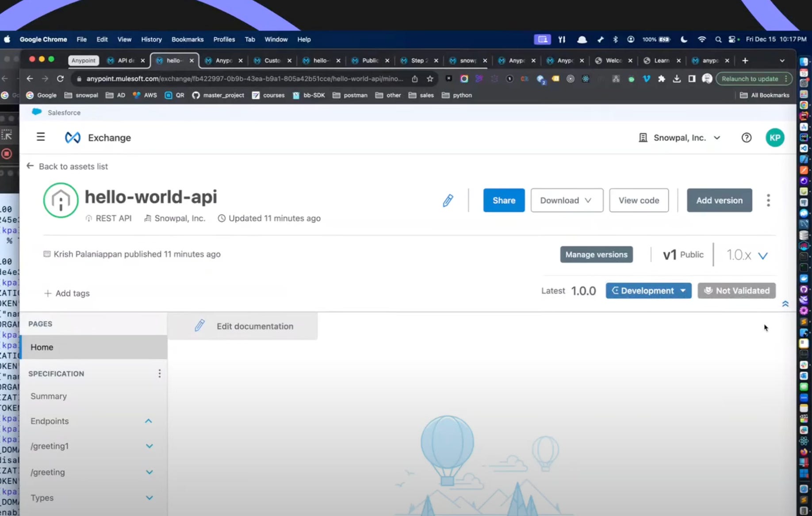Expand the /greeting1 endpoint
This screenshot has height=516, width=812.
(x=149, y=446)
